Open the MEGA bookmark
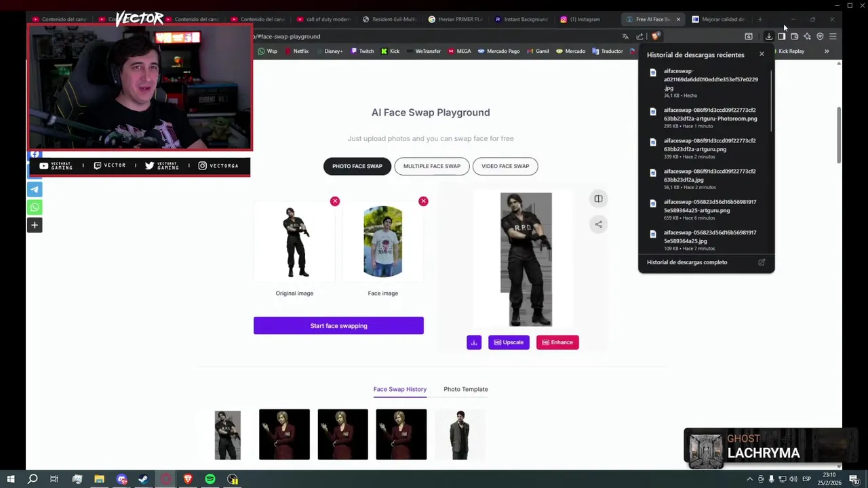 pyautogui.click(x=459, y=52)
